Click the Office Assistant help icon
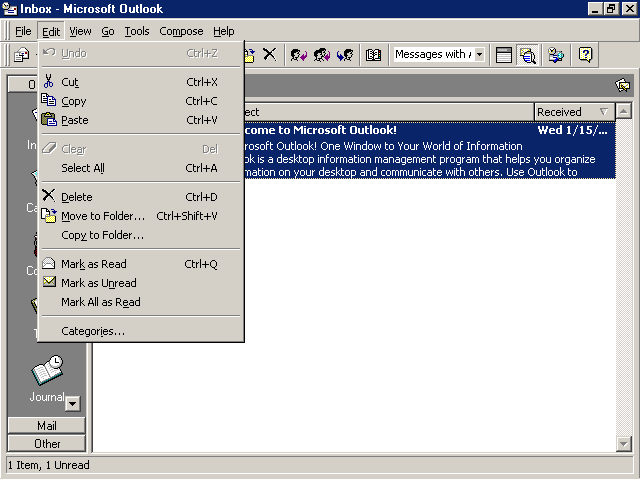This screenshot has width=640, height=480. click(585, 54)
